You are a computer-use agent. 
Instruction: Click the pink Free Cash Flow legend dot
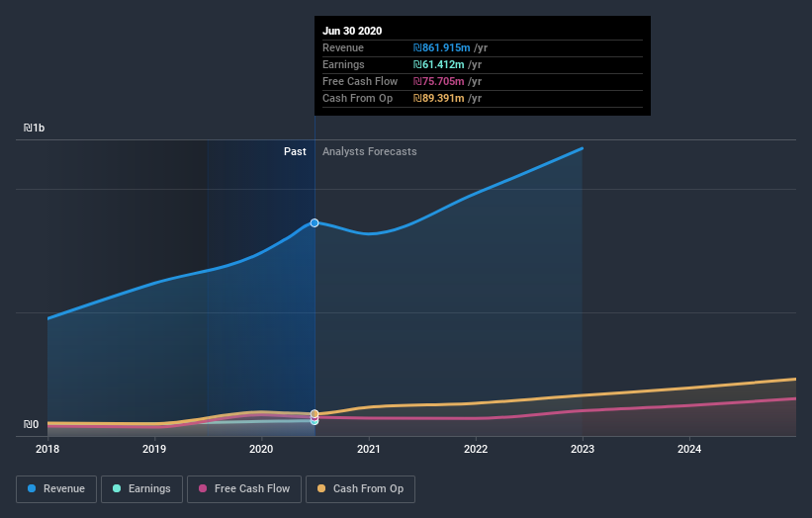pyautogui.click(x=203, y=488)
